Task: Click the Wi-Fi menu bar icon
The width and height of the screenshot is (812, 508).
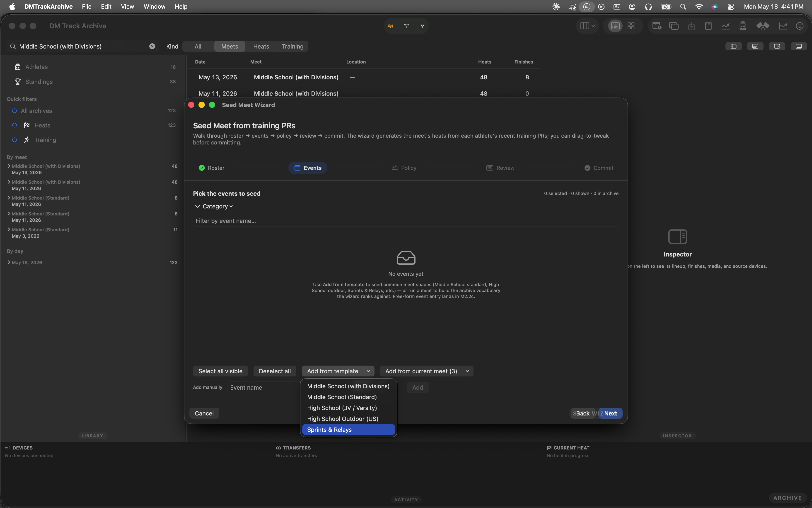Action: [699, 6]
